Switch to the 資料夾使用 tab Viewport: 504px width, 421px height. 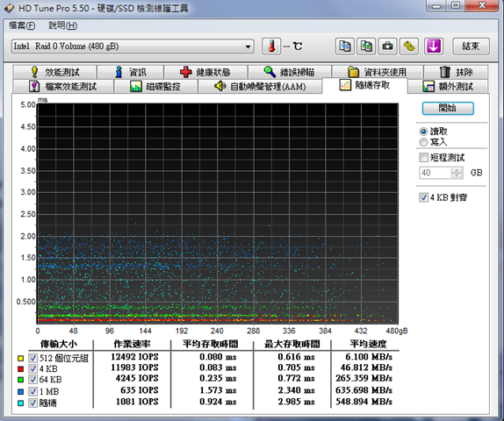click(378, 72)
